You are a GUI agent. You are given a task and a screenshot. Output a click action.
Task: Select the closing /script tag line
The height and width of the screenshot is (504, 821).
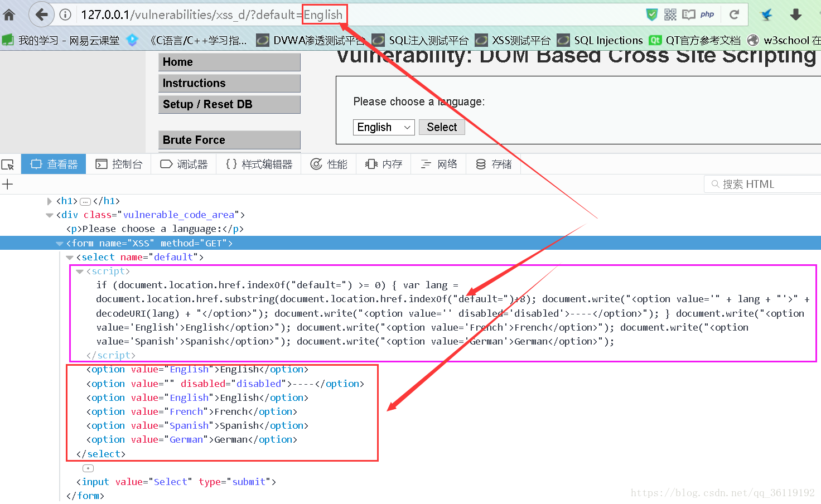coord(111,355)
